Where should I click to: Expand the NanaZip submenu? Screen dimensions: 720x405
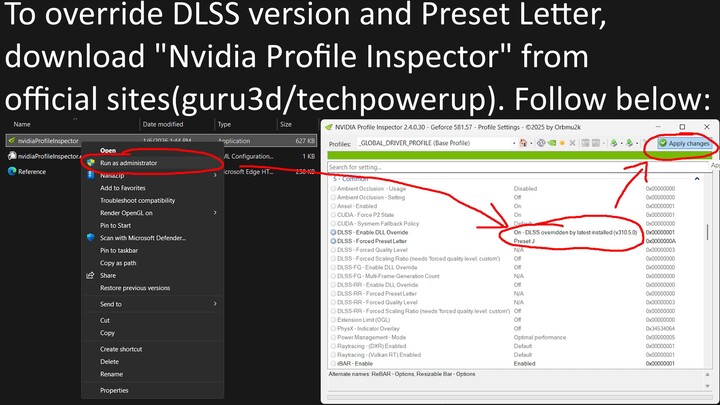point(215,175)
